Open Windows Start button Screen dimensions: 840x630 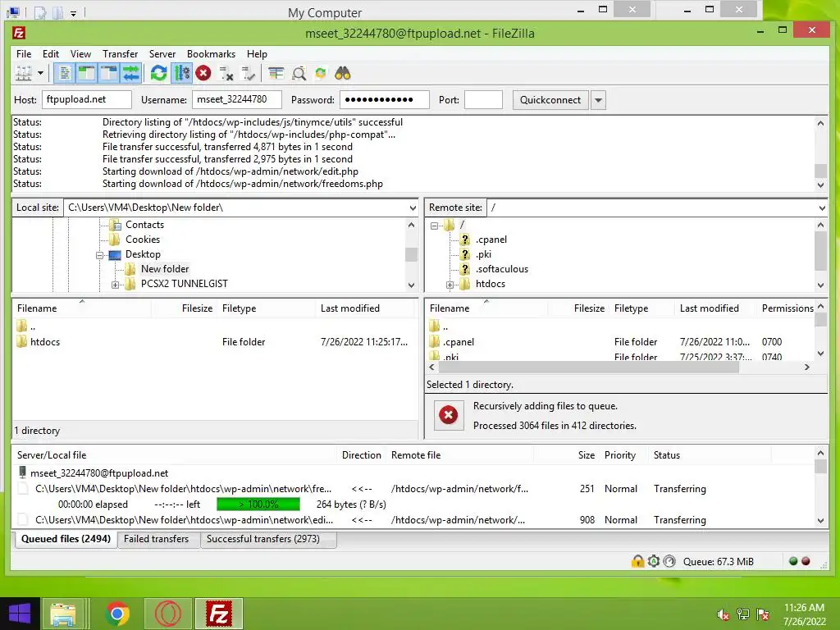[20, 614]
